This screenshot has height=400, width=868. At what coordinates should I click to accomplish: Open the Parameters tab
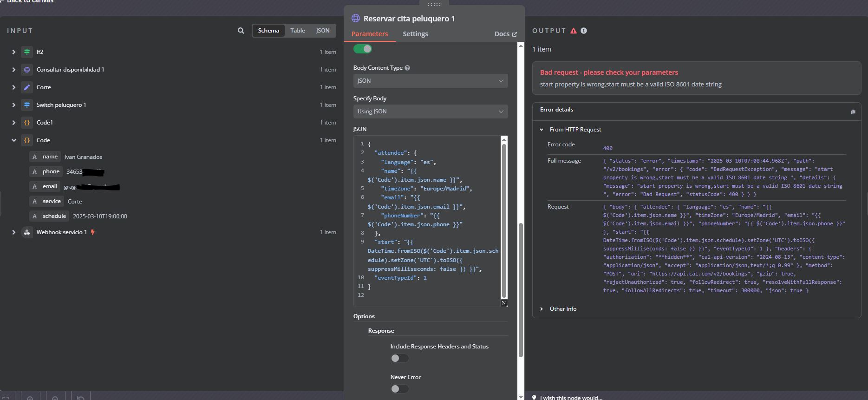(370, 34)
